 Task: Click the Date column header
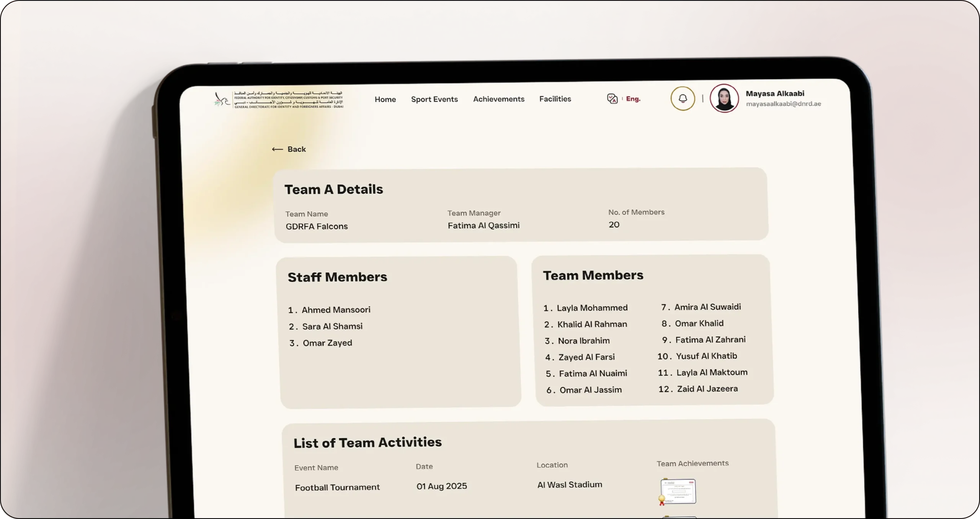point(424,467)
